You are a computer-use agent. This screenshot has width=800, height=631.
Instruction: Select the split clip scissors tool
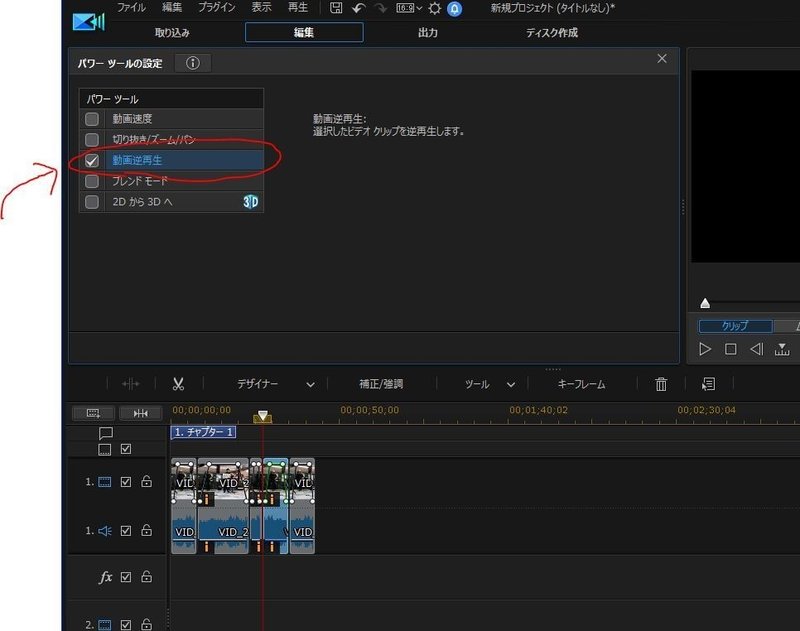point(179,383)
